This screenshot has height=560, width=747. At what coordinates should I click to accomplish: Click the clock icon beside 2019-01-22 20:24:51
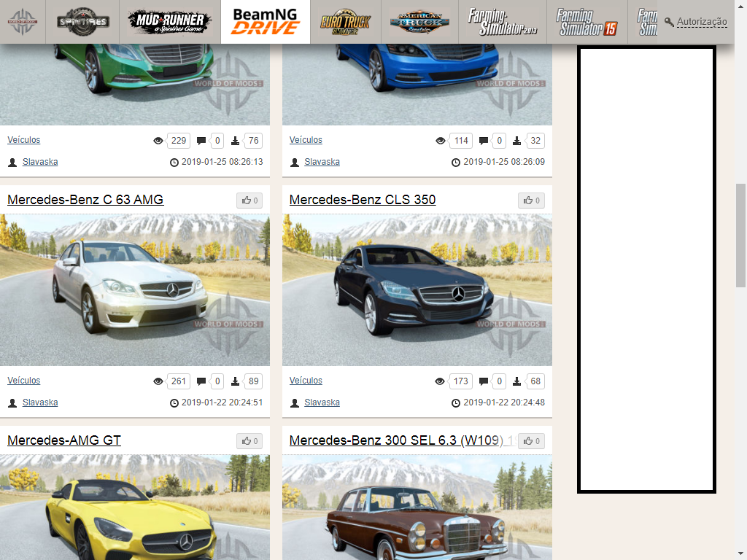pos(174,402)
